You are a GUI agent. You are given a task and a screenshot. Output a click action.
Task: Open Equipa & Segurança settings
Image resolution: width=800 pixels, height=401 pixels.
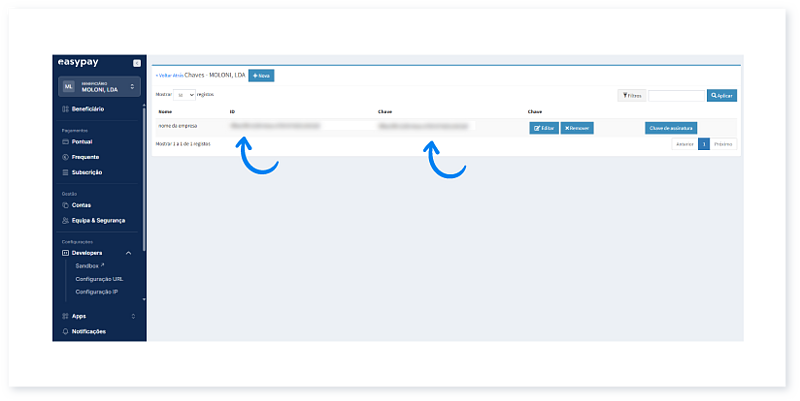98,220
